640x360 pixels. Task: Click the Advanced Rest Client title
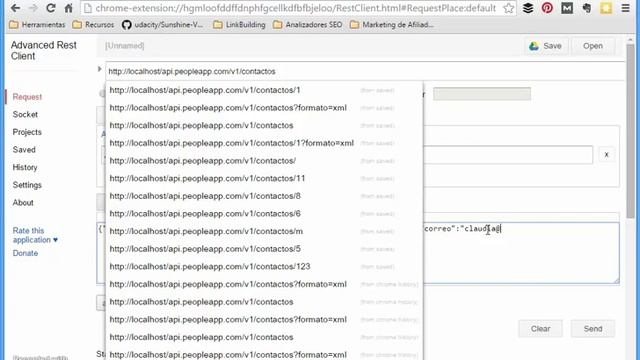pyautogui.click(x=44, y=51)
